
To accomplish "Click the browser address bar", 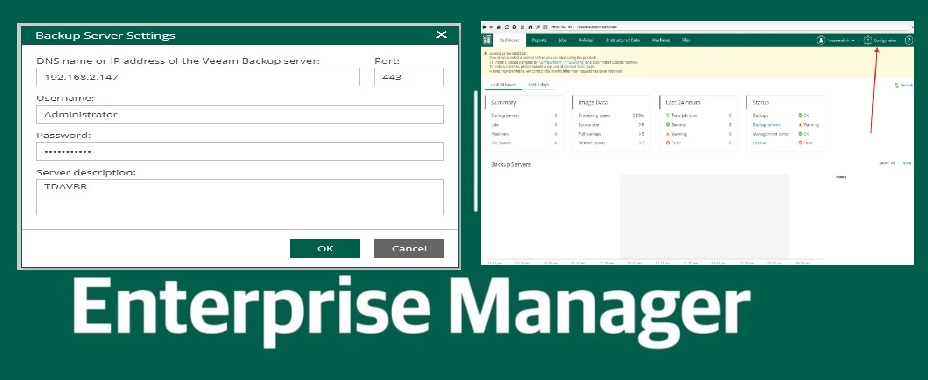I will point(728,27).
